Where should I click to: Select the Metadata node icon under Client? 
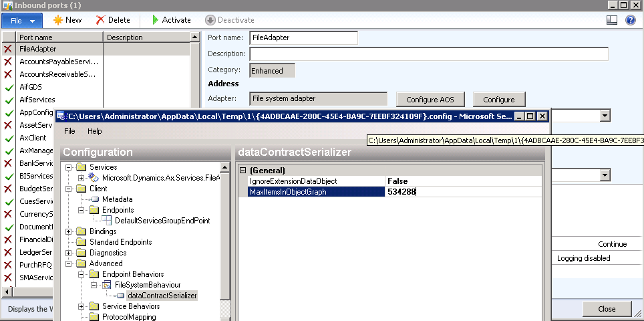click(x=95, y=199)
